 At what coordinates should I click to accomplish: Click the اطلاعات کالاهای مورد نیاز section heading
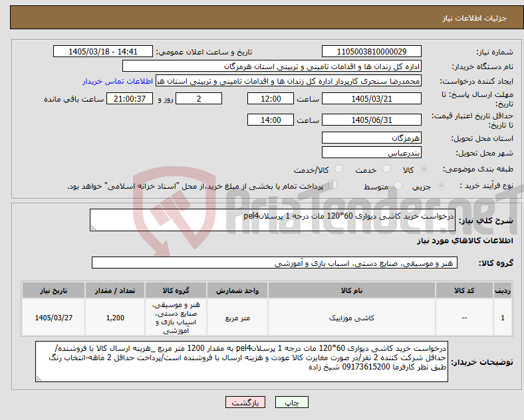pyautogui.click(x=465, y=241)
